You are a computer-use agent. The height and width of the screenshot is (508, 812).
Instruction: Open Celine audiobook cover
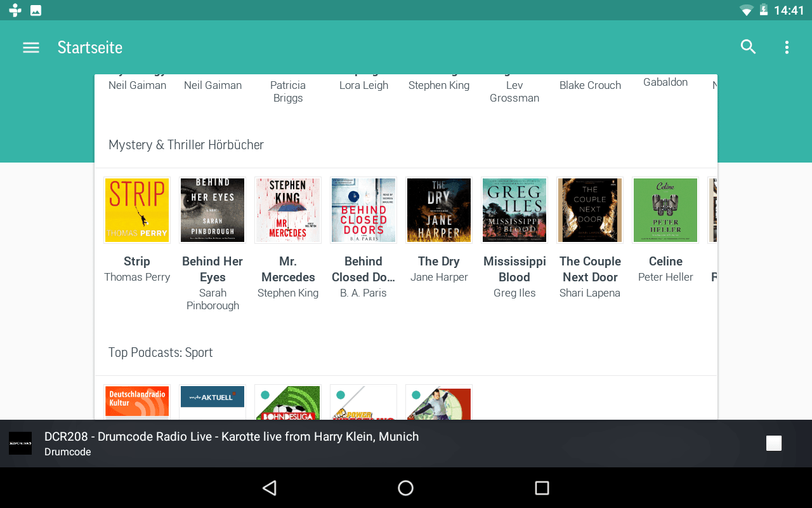665,210
